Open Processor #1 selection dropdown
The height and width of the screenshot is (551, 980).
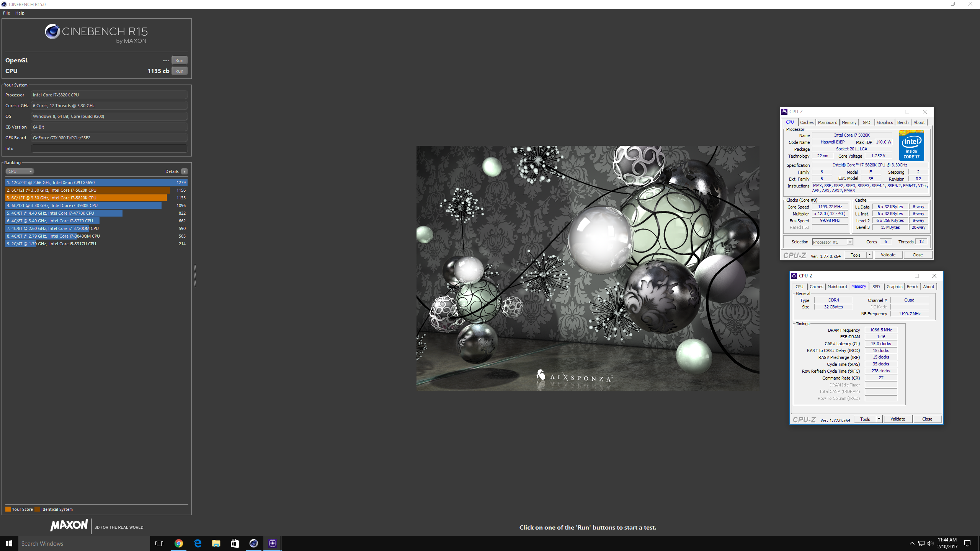[833, 242]
